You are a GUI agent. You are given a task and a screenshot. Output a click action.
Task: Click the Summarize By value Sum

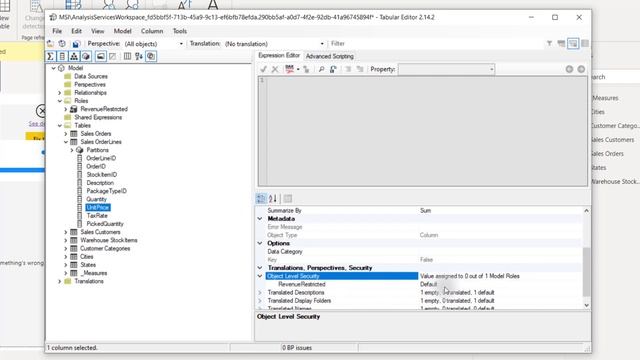pos(425,211)
